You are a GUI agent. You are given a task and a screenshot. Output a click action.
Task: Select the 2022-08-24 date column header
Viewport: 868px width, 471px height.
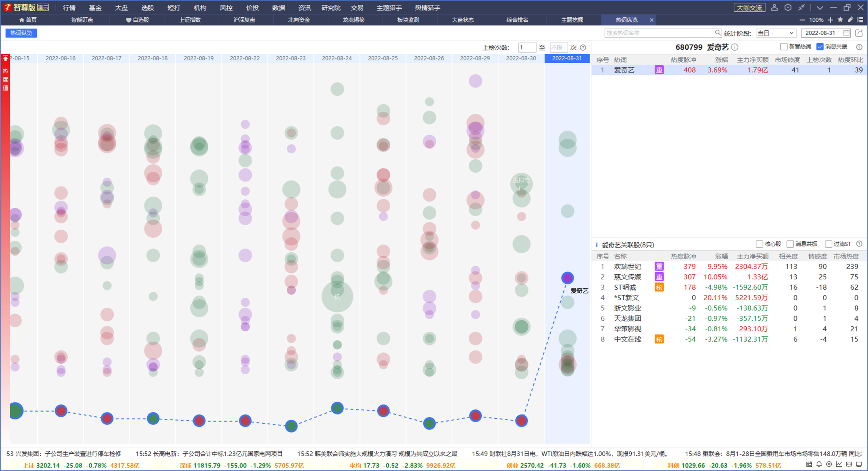click(x=337, y=58)
